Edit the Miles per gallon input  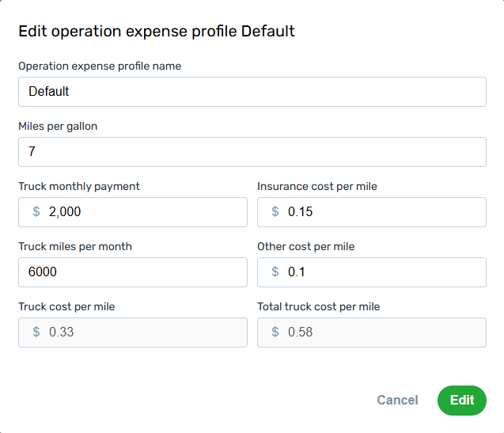point(252,152)
